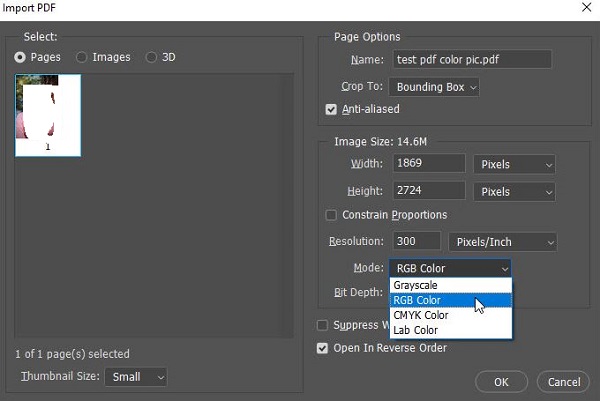Open the Thumbnail Size dropdown
Screen dimensions: 600x401
point(139,377)
